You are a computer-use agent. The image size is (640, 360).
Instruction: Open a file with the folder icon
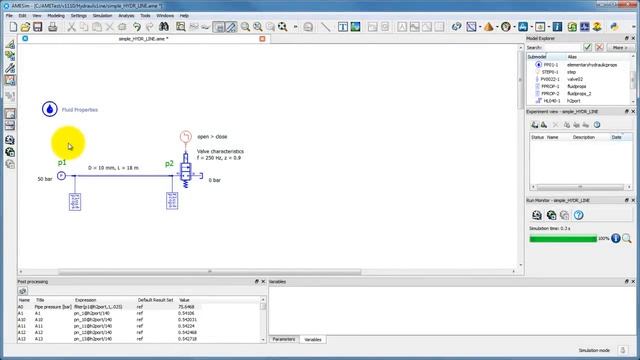point(25,27)
